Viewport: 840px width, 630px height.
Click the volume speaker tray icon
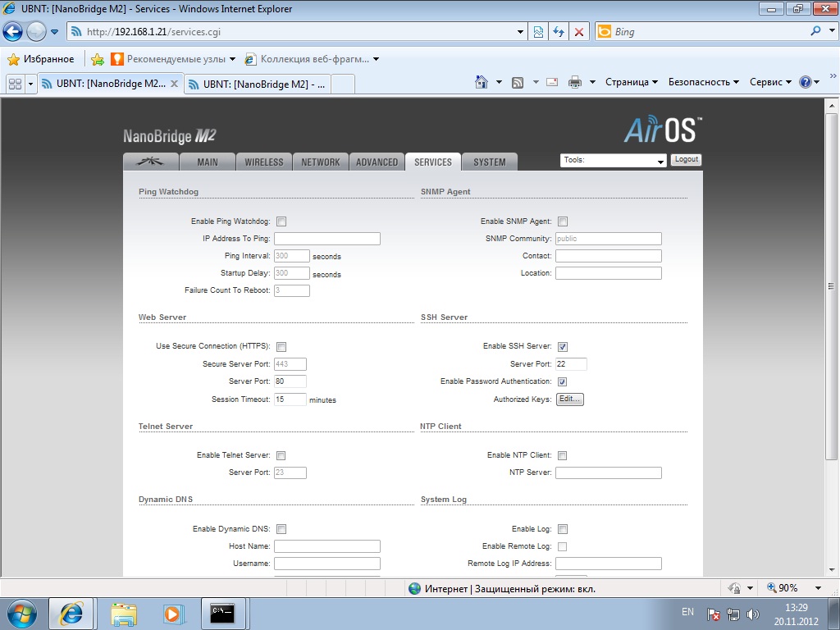click(753, 614)
